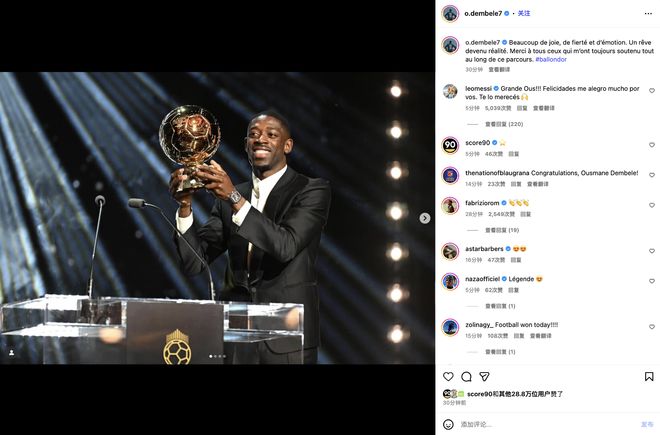Expand replies under nazaofficiel comment
660x435 pixels.
pos(500,306)
